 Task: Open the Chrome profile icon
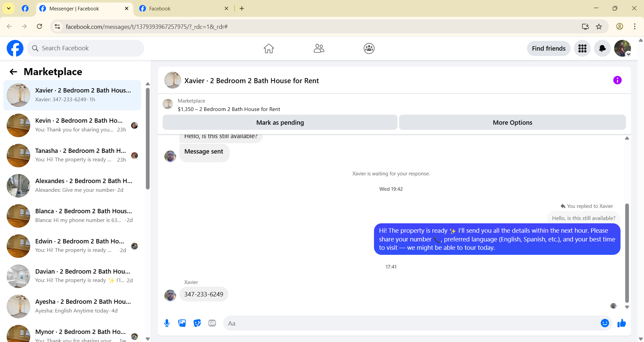620,26
